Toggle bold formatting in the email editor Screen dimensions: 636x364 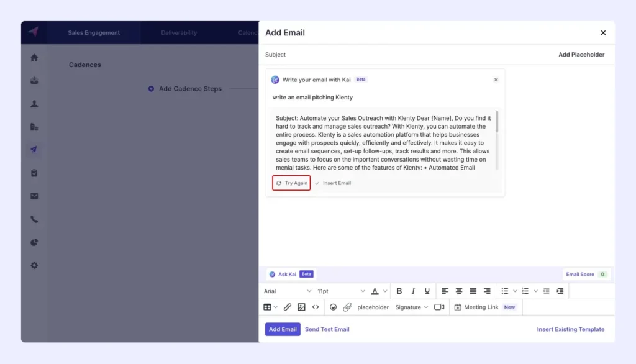point(399,290)
